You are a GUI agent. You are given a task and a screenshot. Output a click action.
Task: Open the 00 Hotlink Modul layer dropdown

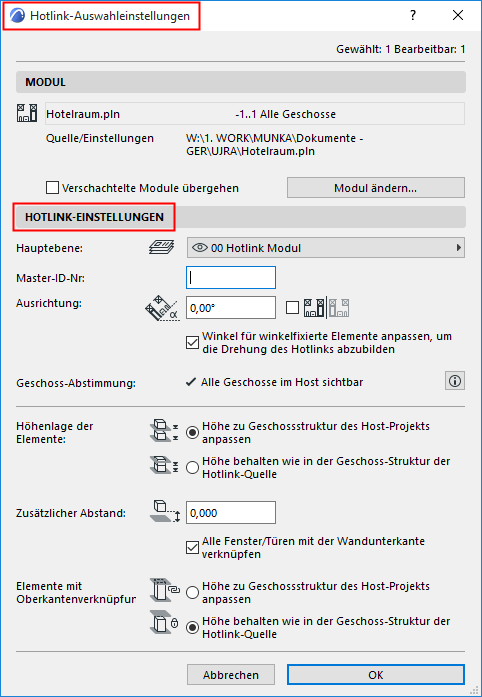[326, 248]
